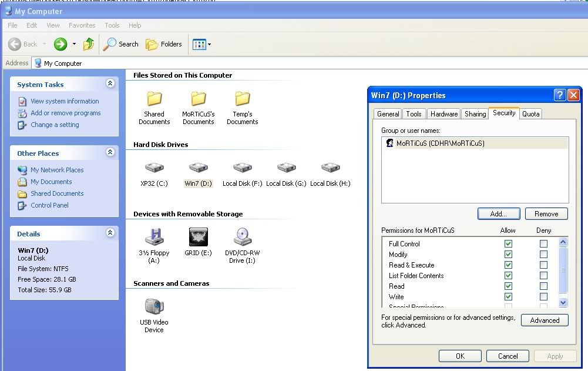Open Shared Documents link in Other Places
Image resolution: width=588 pixels, height=371 pixels.
(x=57, y=193)
